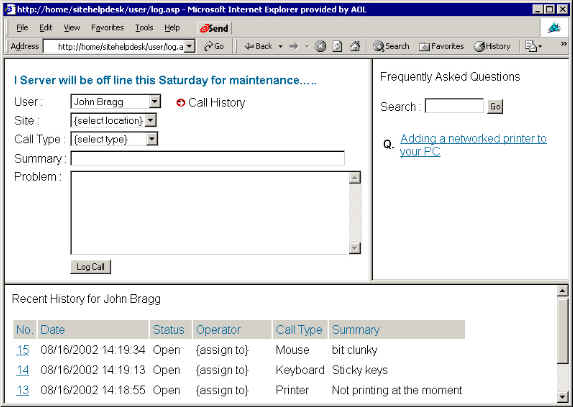The width and height of the screenshot is (573, 407).
Task: Click the Back arrow toolbar button
Action: pyautogui.click(x=258, y=46)
